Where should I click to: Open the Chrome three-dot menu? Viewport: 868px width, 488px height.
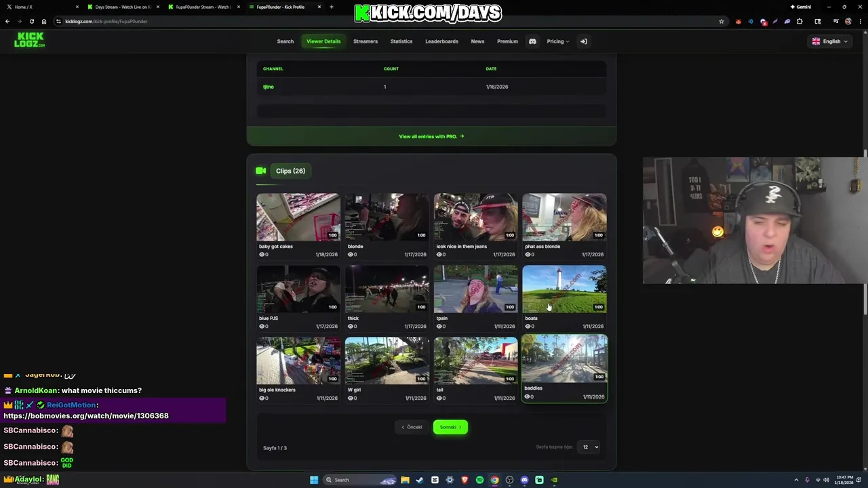pyautogui.click(x=860, y=21)
